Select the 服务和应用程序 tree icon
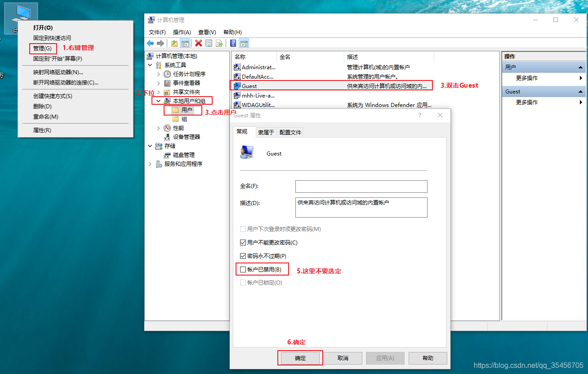The image size is (588, 374). click(x=159, y=164)
